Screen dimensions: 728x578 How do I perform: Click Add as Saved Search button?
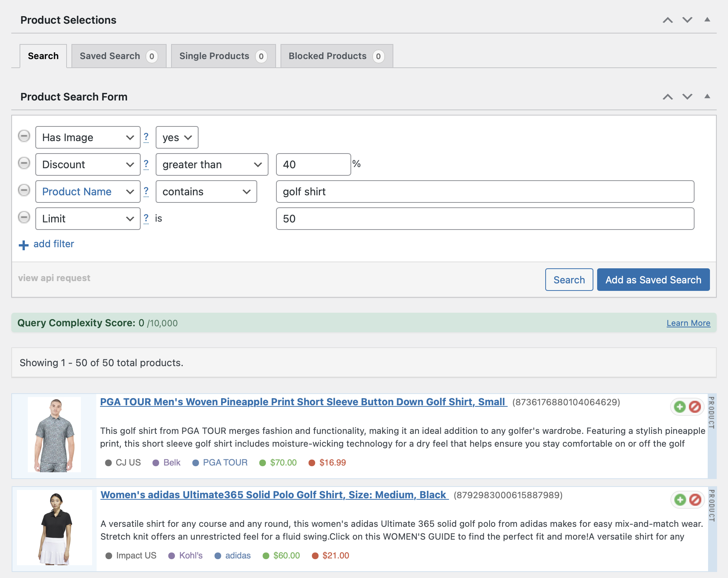click(x=654, y=280)
